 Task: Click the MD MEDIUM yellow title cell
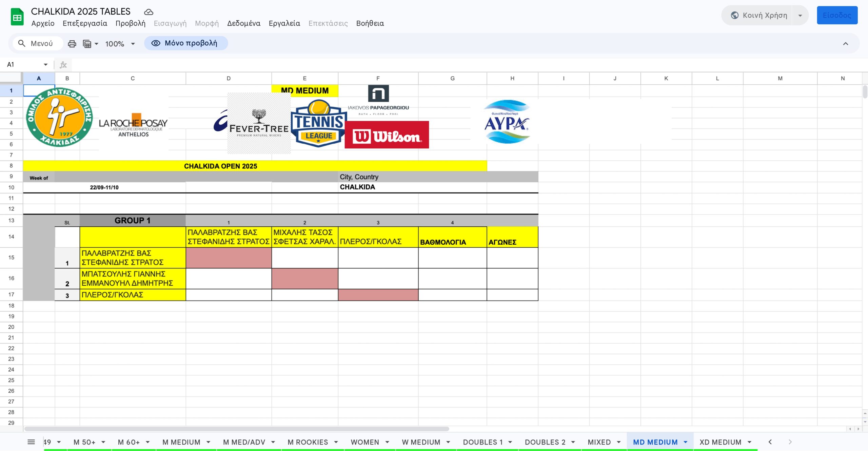[x=304, y=90]
